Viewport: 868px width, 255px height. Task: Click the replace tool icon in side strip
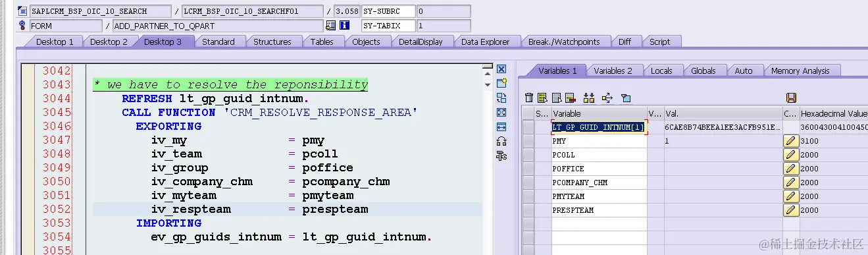501,98
